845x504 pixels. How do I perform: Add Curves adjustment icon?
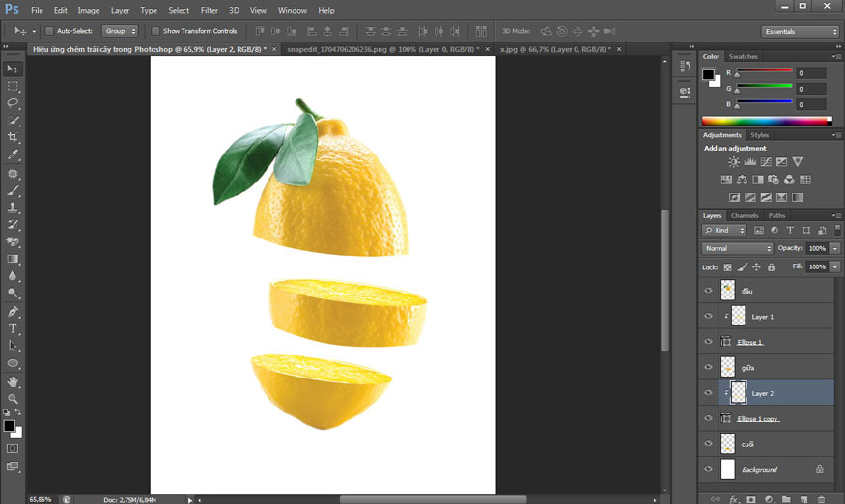766,161
